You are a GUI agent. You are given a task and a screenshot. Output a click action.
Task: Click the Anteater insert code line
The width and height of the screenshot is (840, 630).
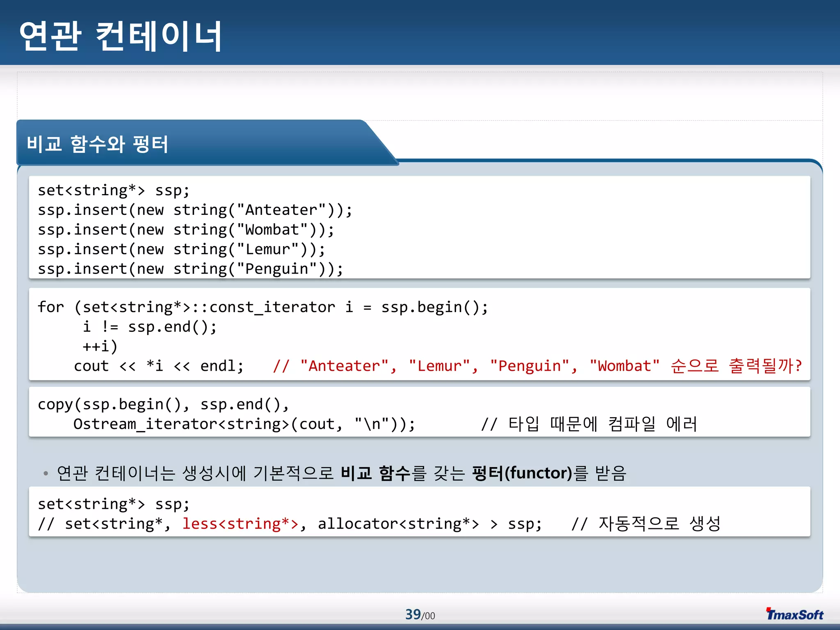click(x=195, y=210)
